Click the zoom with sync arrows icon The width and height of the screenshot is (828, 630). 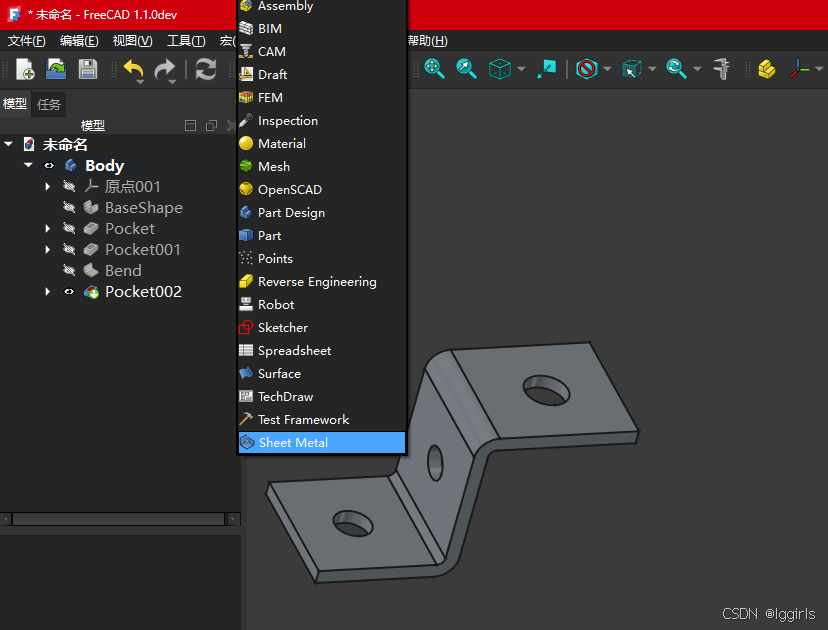pos(676,69)
